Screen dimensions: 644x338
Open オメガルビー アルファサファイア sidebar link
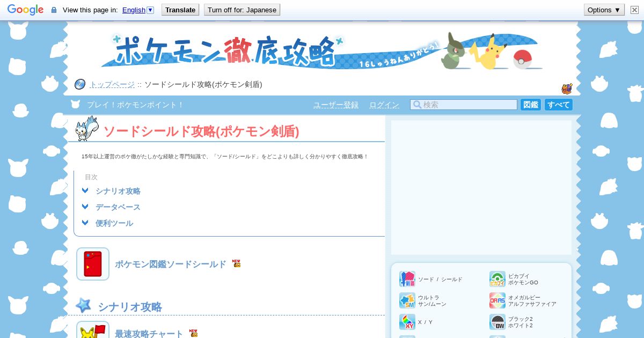[x=532, y=301]
